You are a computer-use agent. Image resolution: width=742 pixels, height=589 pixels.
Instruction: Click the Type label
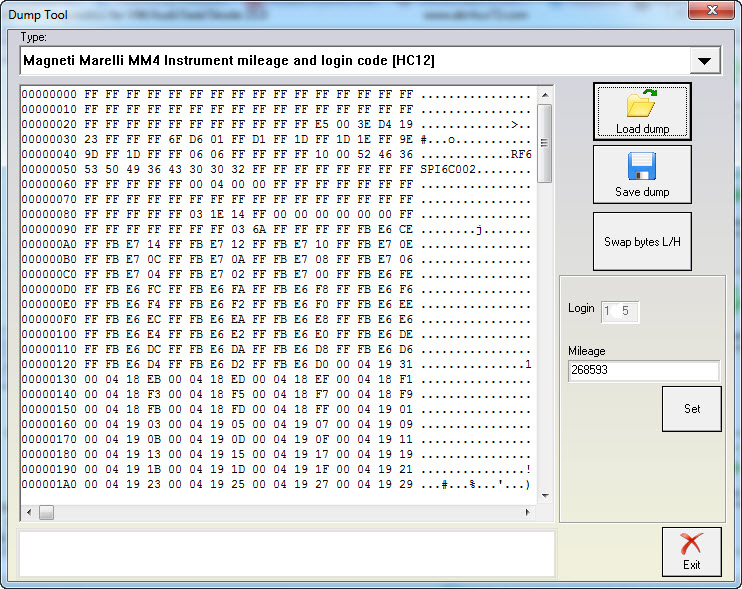click(x=34, y=37)
